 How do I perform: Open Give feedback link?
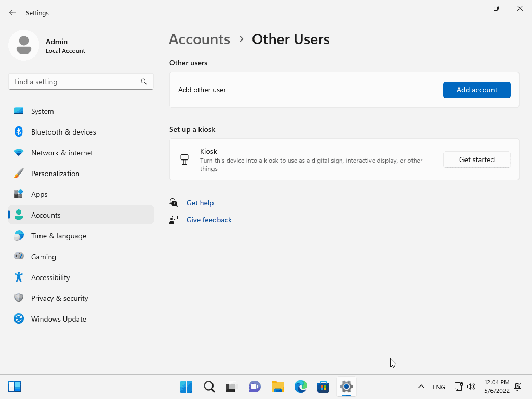click(x=209, y=220)
